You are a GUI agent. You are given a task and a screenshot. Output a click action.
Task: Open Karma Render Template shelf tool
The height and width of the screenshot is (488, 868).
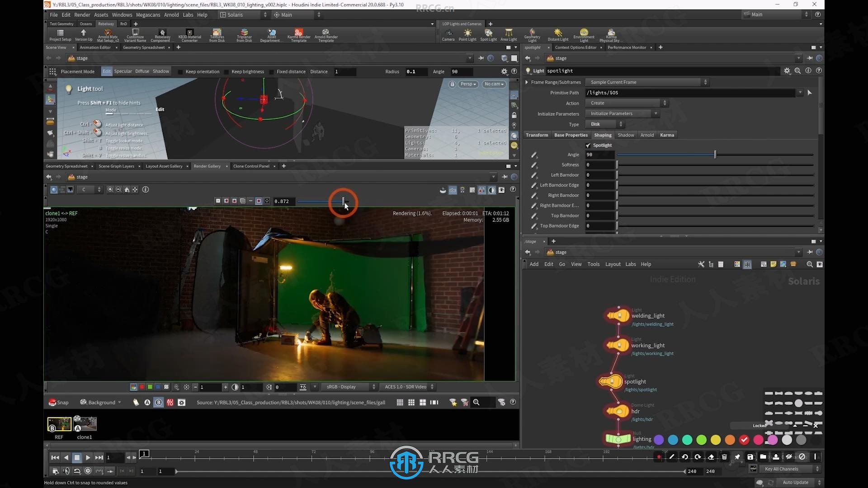299,35
